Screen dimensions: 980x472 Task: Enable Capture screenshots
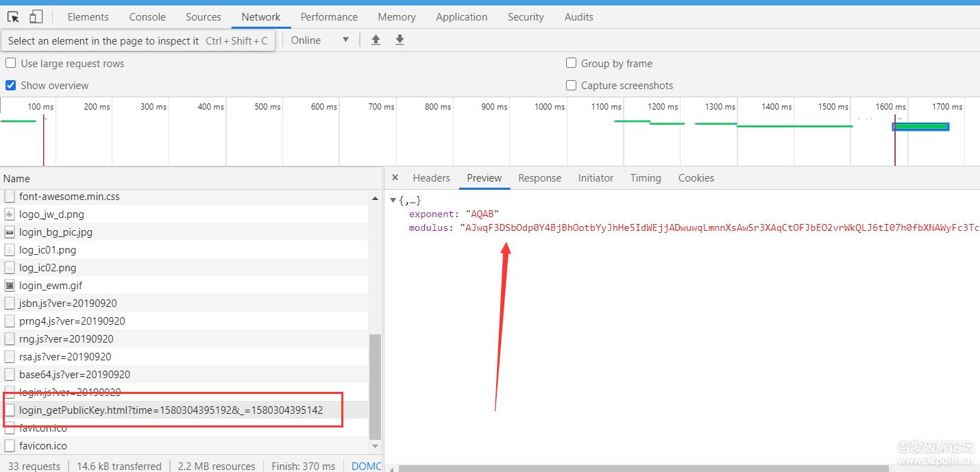pyautogui.click(x=571, y=86)
